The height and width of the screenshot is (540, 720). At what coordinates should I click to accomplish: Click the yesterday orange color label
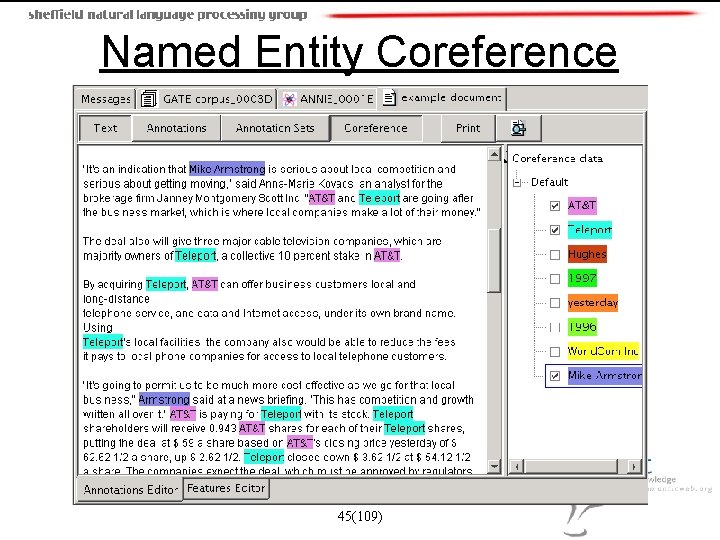point(593,303)
